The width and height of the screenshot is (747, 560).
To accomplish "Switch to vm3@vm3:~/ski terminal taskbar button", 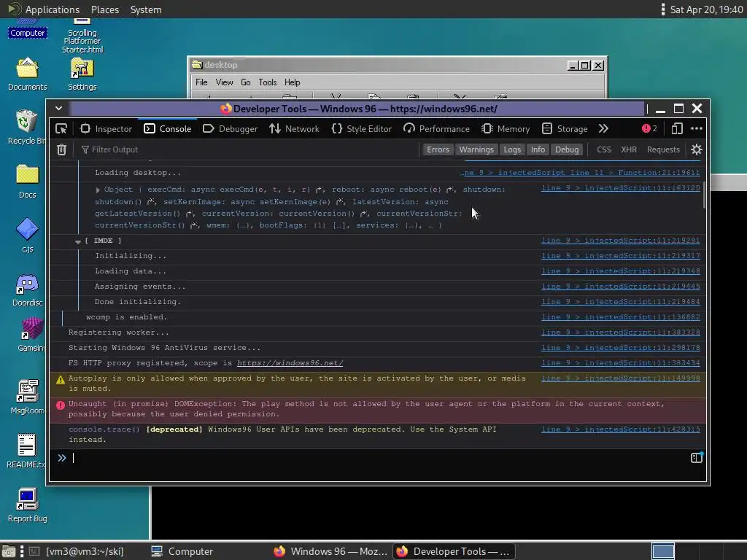I will pos(78,551).
